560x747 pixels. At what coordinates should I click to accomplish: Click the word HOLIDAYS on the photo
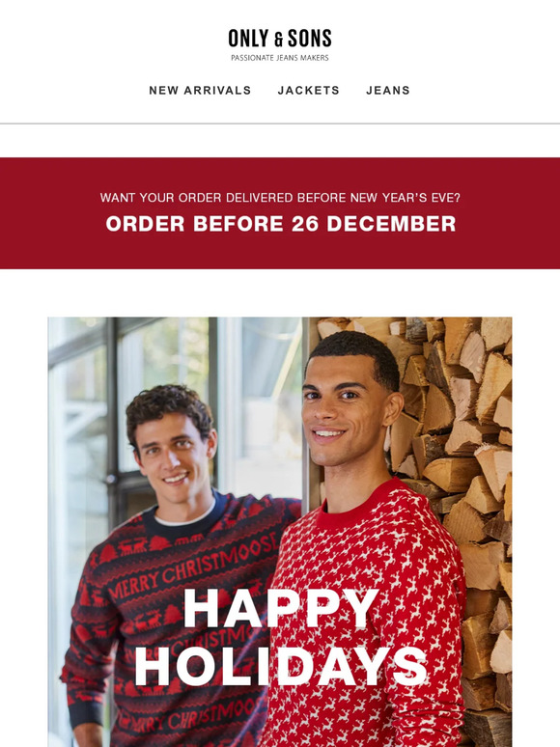(x=281, y=666)
